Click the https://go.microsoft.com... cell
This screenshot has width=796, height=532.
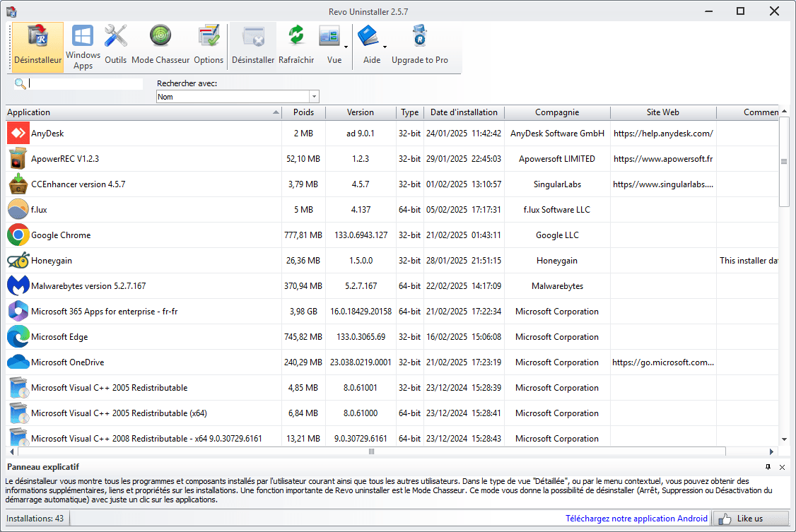coord(663,362)
